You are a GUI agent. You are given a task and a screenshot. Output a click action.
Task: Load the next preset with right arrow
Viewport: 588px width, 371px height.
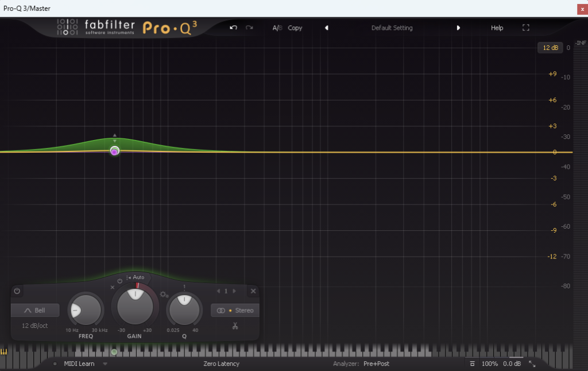pos(458,28)
